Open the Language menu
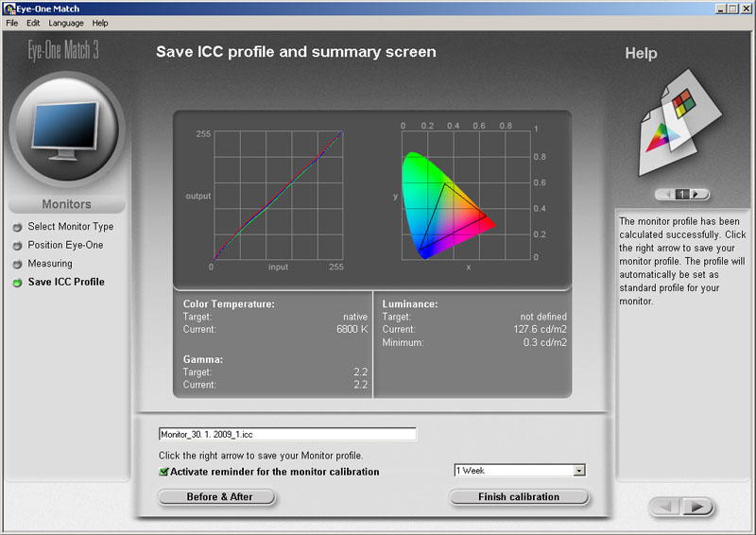 [x=65, y=23]
